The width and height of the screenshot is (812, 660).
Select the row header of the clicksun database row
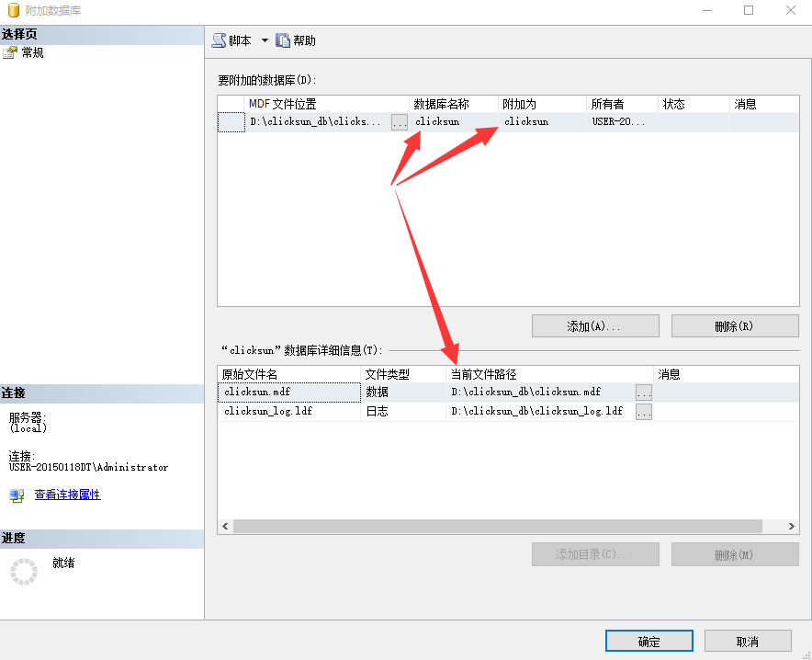click(231, 122)
